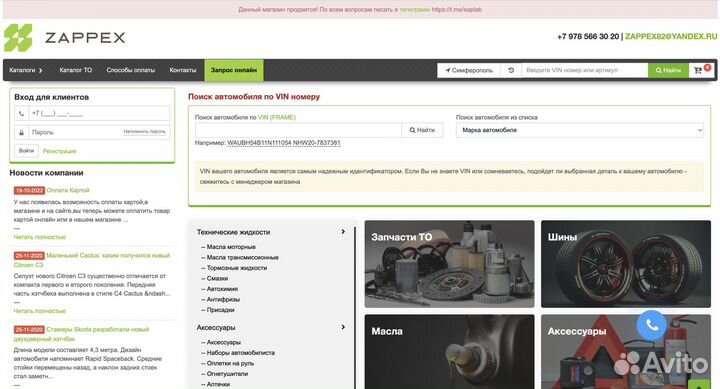Viewport: 720px width, 389px height.
Task: Open Каталоги dropdown menu
Action: tap(26, 70)
